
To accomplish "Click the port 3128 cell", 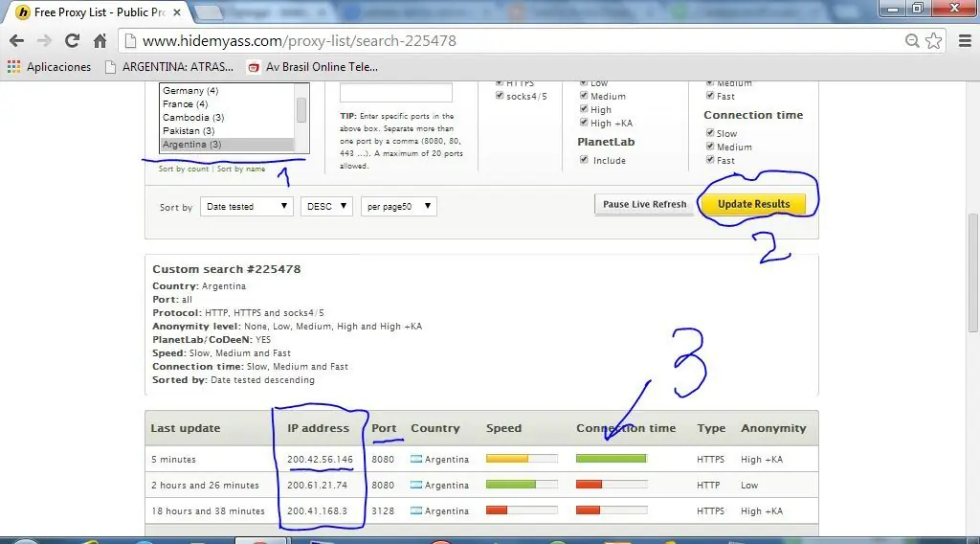I will pyautogui.click(x=383, y=510).
